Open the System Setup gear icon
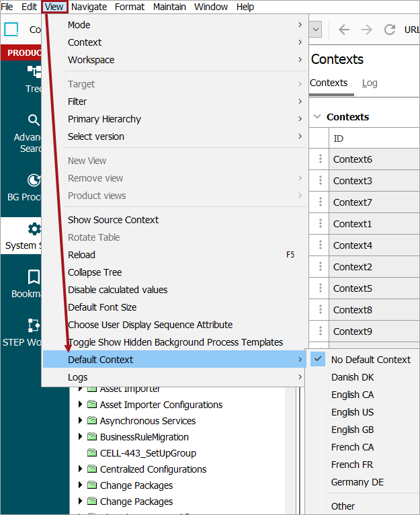This screenshot has width=420, height=515. 34,229
